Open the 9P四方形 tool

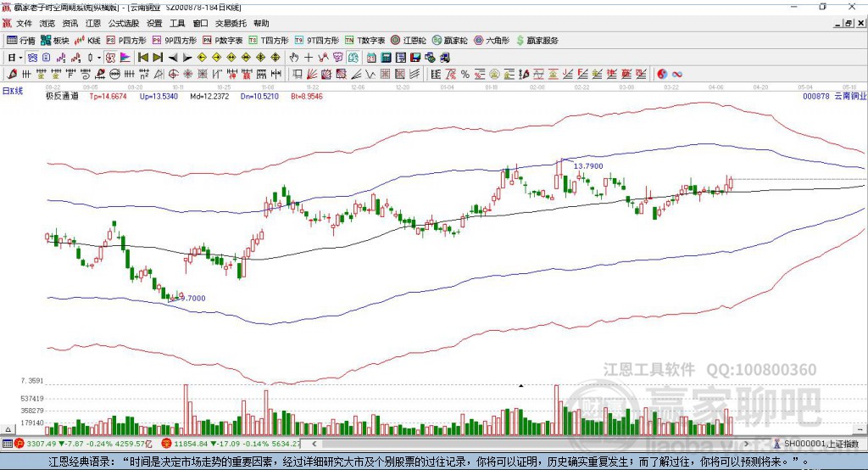[x=175, y=41]
